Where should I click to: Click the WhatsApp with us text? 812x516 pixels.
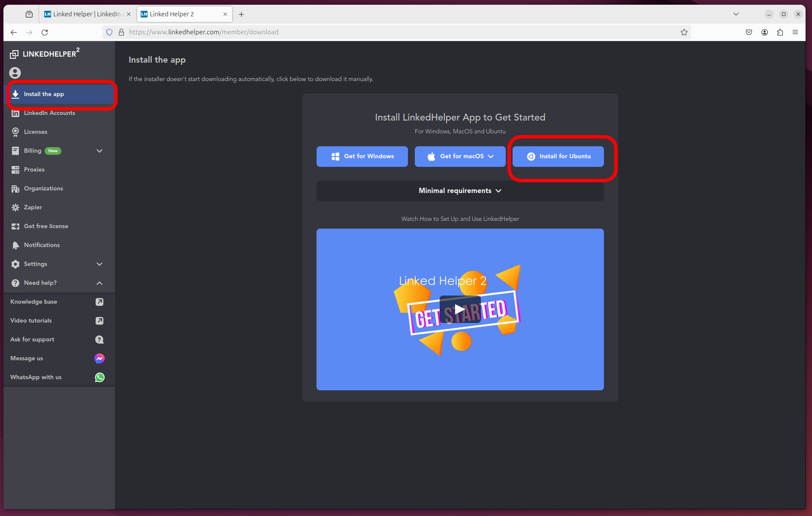pyautogui.click(x=36, y=377)
